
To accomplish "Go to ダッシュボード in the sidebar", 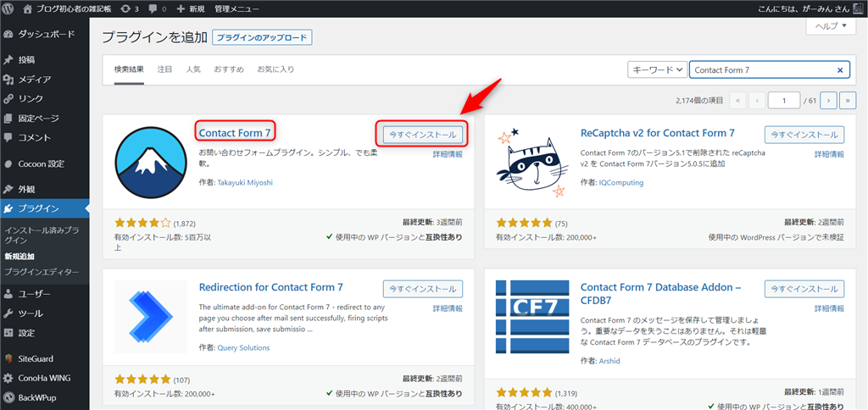I will [x=44, y=34].
